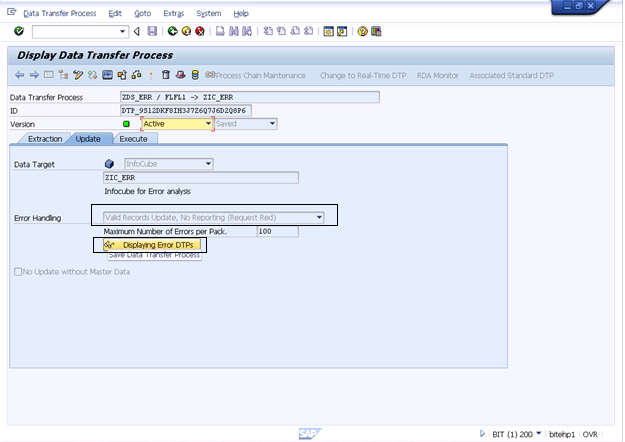The image size is (625, 442).
Task: Click the yellow Exit up-arrow icon
Action: pyautogui.click(x=186, y=31)
